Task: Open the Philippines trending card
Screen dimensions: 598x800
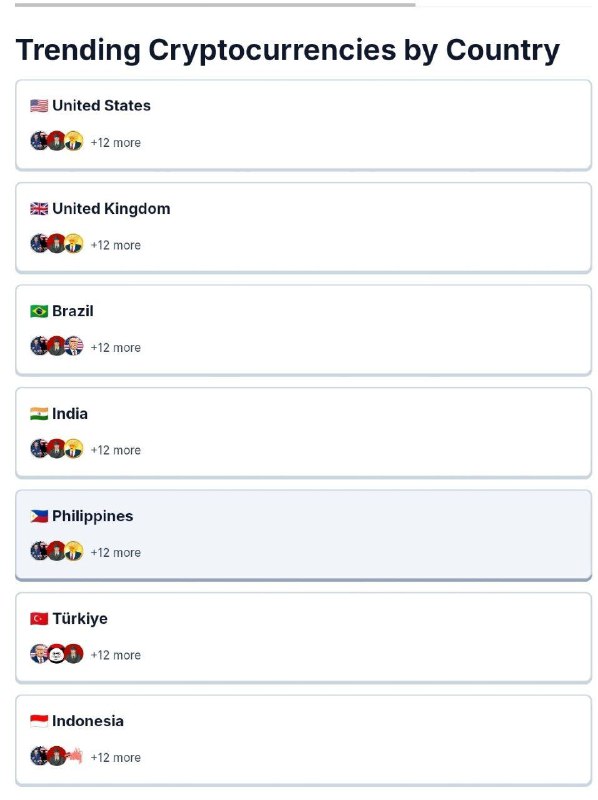Action: [304, 535]
